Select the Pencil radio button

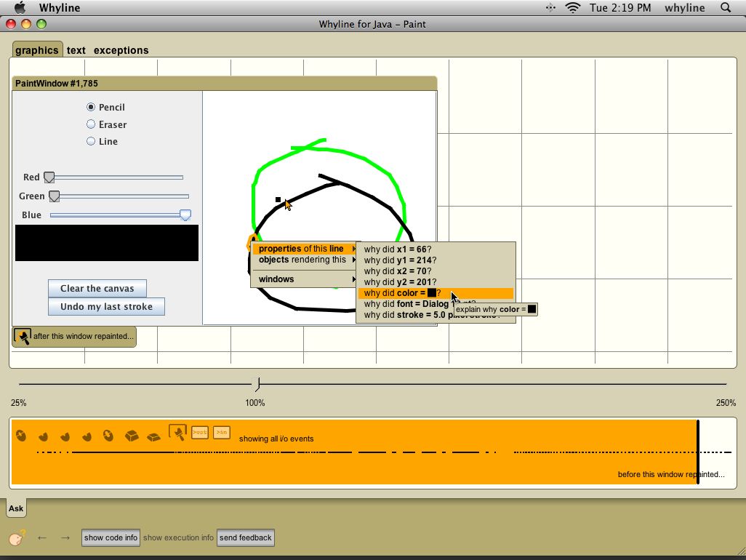click(91, 107)
